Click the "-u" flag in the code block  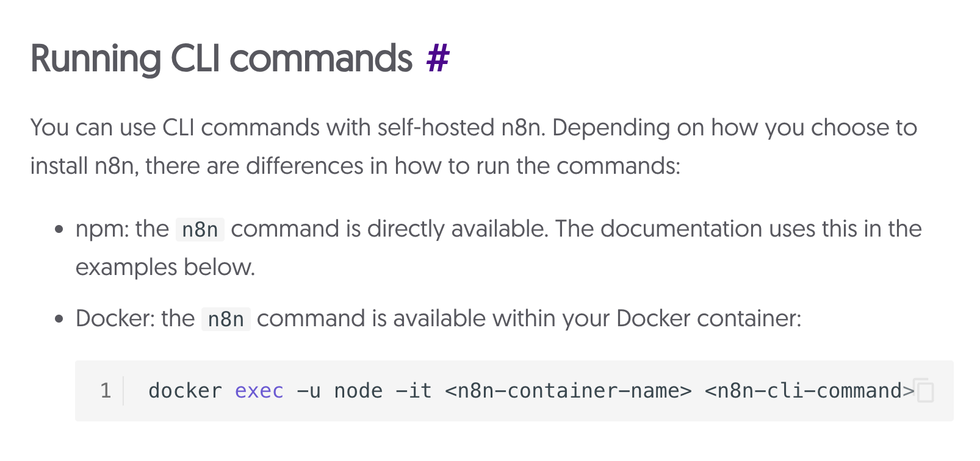coord(309,391)
